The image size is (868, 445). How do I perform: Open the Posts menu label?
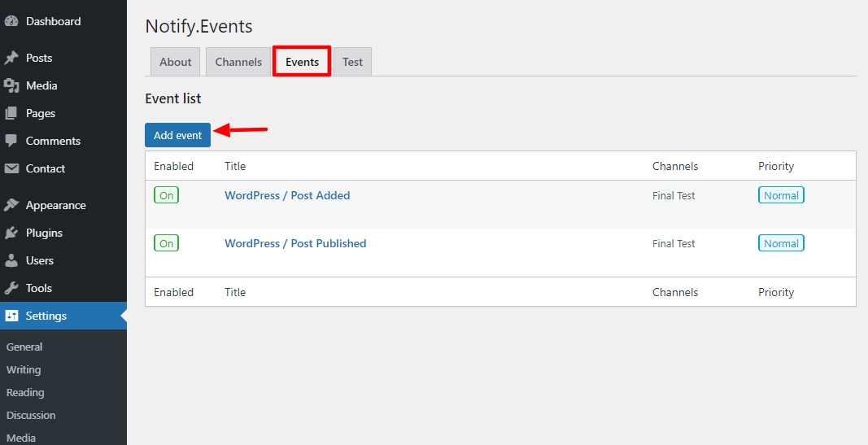coord(39,58)
